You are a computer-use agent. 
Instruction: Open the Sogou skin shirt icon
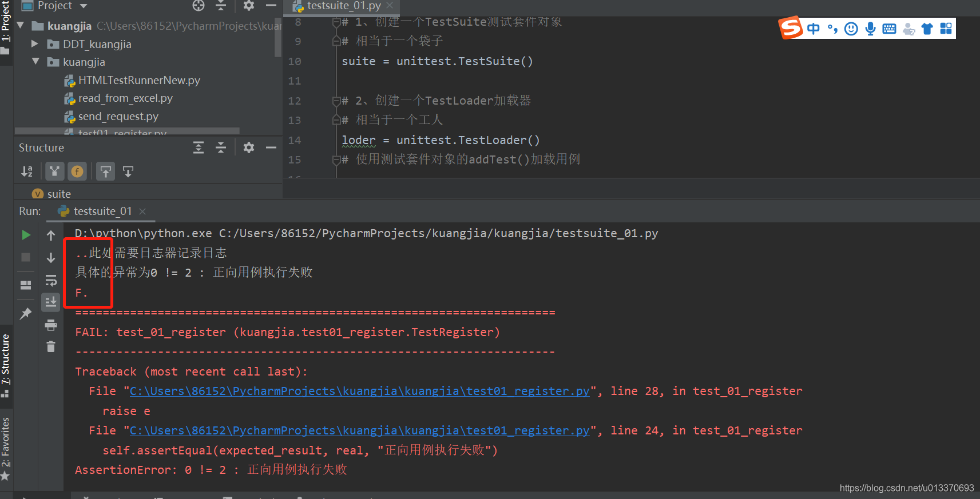[927, 29]
